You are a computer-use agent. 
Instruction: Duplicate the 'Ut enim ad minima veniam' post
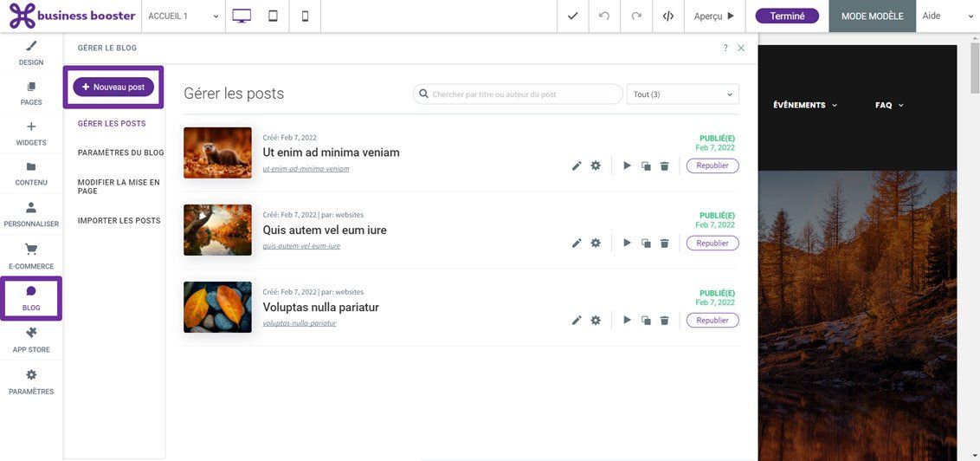[x=646, y=166]
